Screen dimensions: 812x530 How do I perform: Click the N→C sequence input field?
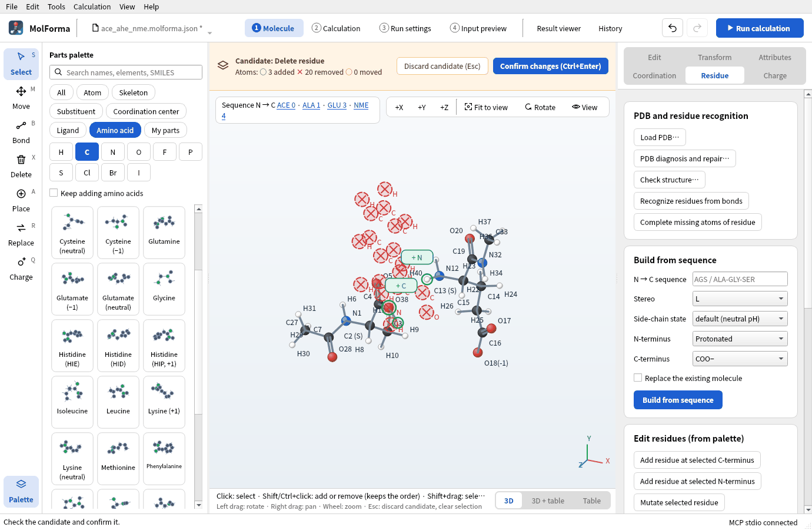[740, 279]
